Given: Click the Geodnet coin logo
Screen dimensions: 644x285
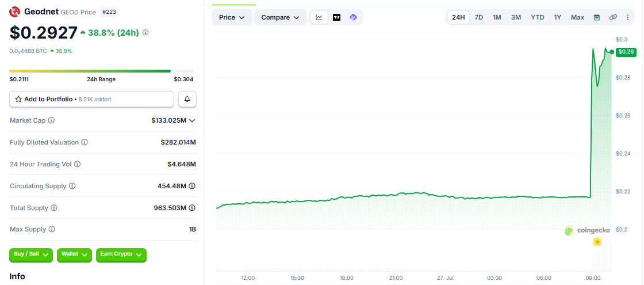Looking at the screenshot, I should pos(15,12).
